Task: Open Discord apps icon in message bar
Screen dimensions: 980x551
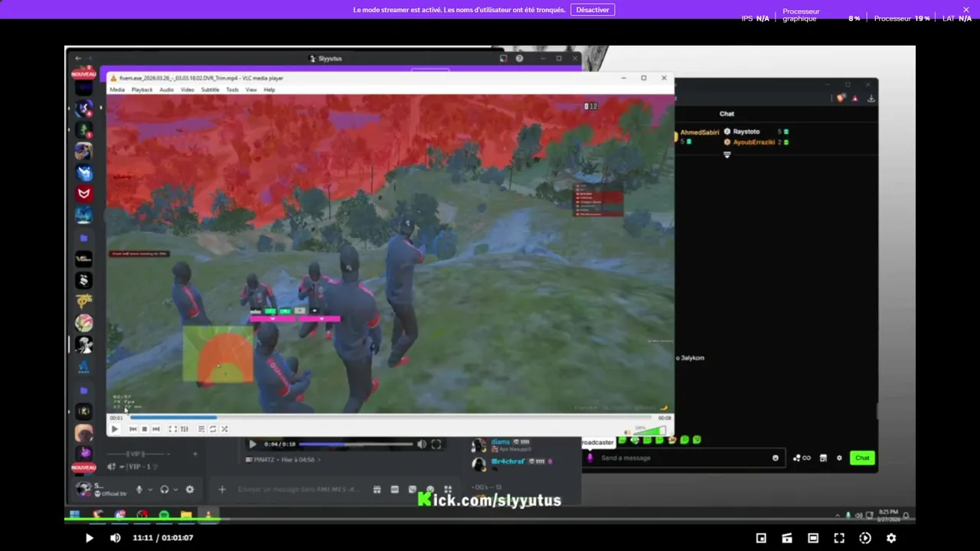Action: click(x=448, y=489)
